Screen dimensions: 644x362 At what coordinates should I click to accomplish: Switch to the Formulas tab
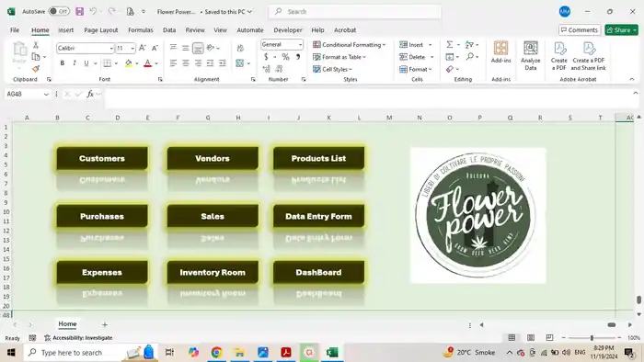141,30
